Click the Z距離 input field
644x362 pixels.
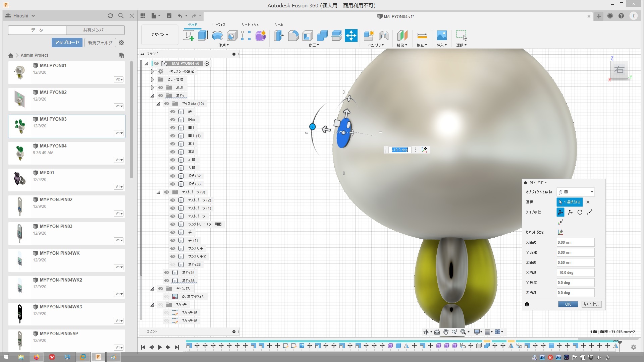coord(575,262)
